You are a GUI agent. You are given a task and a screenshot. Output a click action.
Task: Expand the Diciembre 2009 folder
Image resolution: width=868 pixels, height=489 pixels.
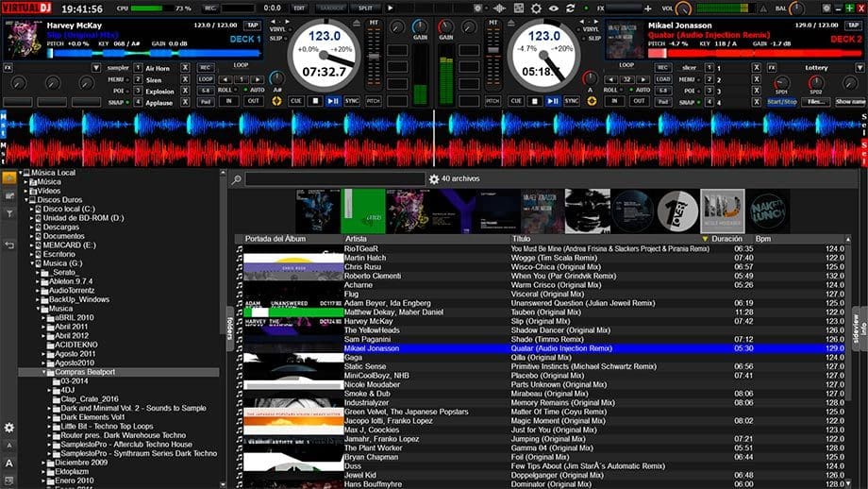pyautogui.click(x=43, y=463)
